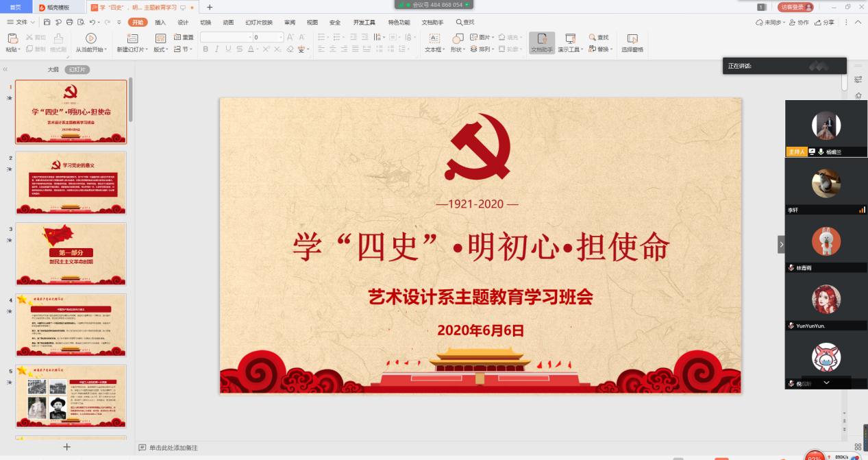The image size is (868, 460).
Task: Select slide 3 thumbnail 第一部分
Action: 71,254
